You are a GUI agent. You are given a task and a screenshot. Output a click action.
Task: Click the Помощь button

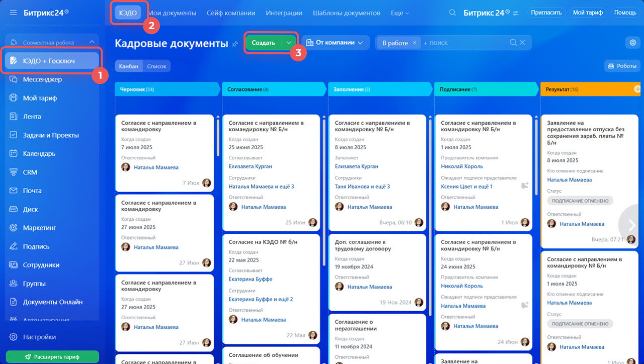coord(625,13)
